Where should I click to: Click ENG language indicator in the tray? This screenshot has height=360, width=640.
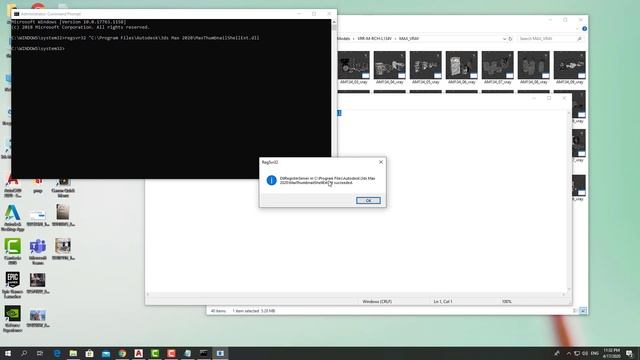[595, 353]
